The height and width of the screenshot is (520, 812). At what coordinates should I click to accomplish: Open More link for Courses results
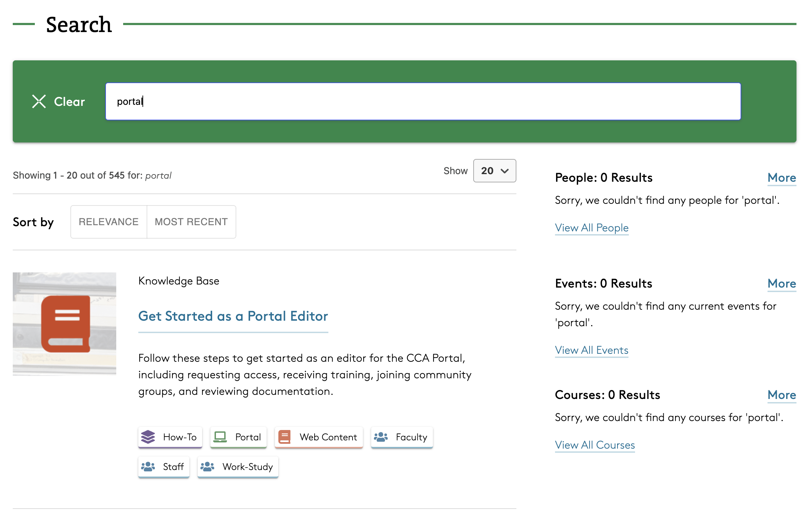click(x=781, y=395)
